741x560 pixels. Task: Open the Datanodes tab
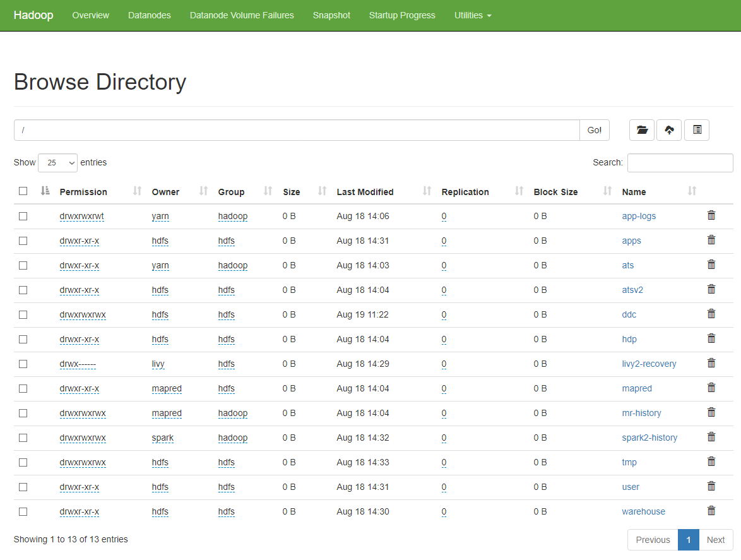click(x=149, y=15)
